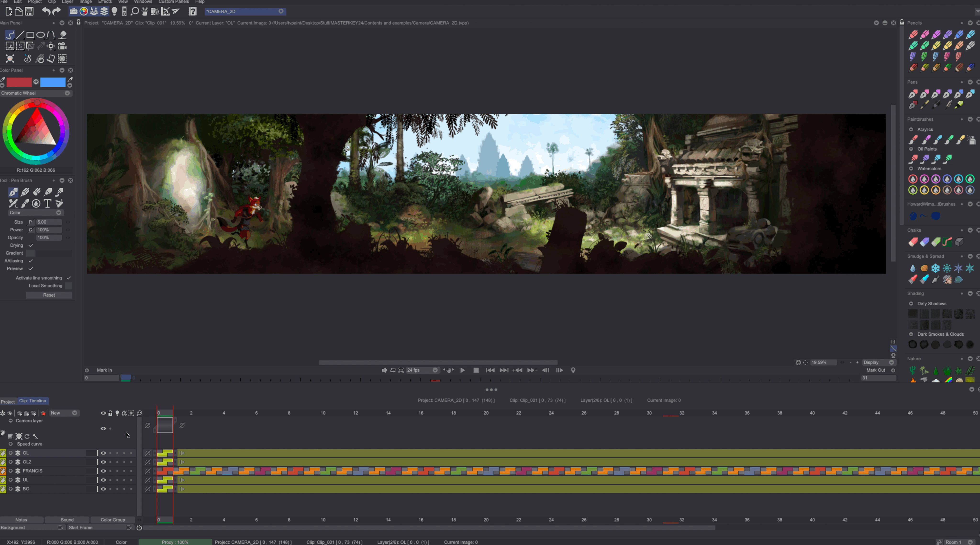Viewport: 980px width, 545px height.
Task: Select the Line drawing tool
Action: [x=20, y=35]
